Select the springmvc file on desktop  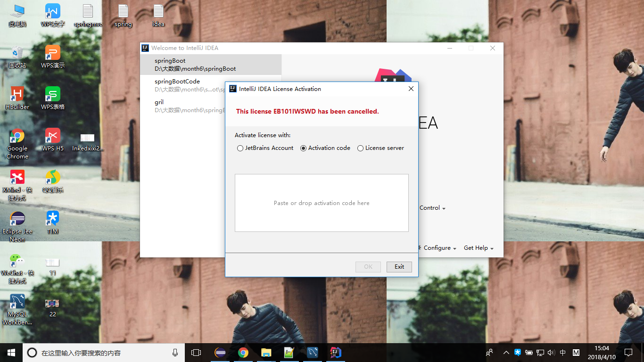pyautogui.click(x=88, y=15)
